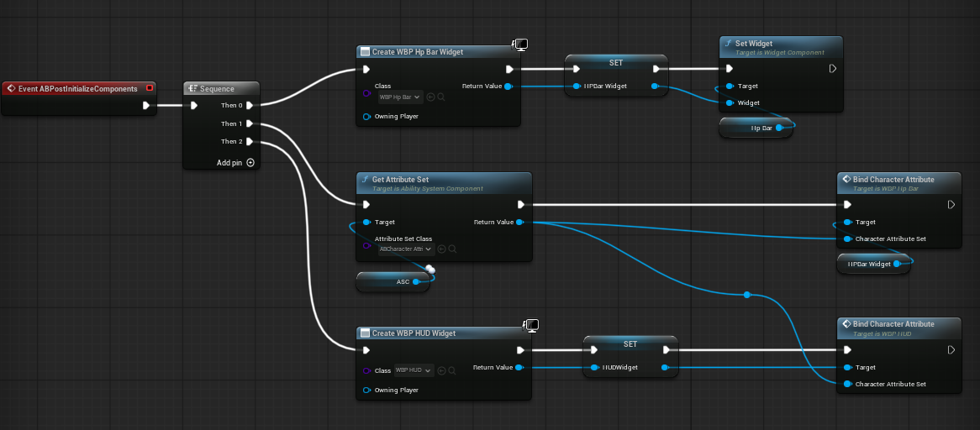Image resolution: width=980 pixels, height=430 pixels.
Task: Click the browse-to-asset arrow beside WBP HUD class
Action: coord(442,370)
